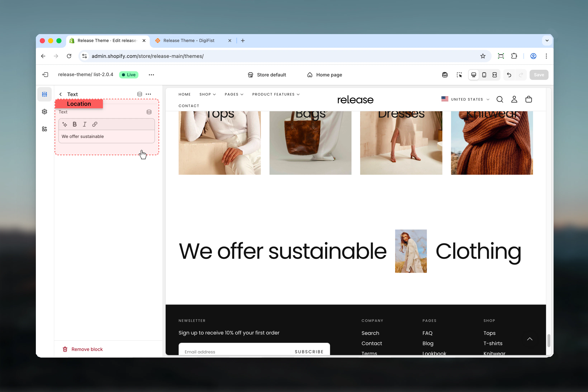Go back from Text block panel
The width and height of the screenshot is (588, 392).
pyautogui.click(x=60, y=94)
